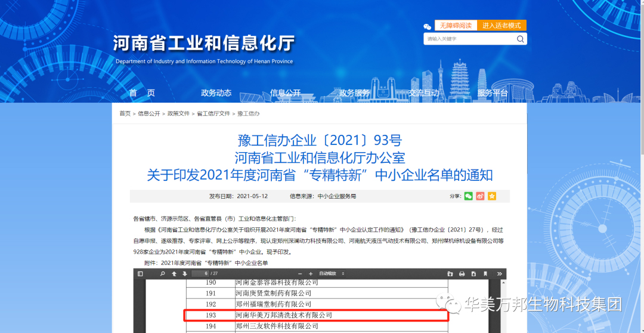Zoom in the PDF document

(x=311, y=274)
